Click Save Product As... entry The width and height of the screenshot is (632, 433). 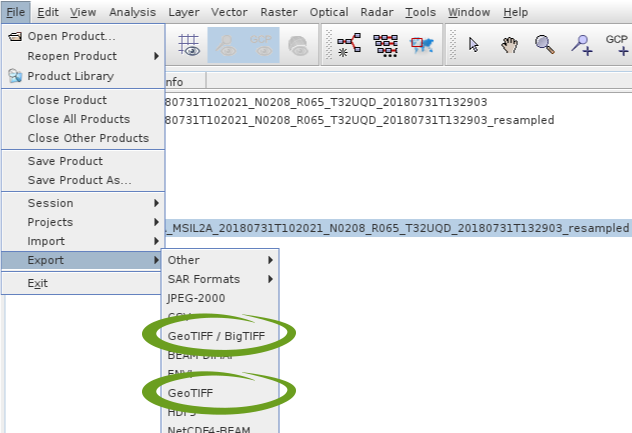click(79, 180)
